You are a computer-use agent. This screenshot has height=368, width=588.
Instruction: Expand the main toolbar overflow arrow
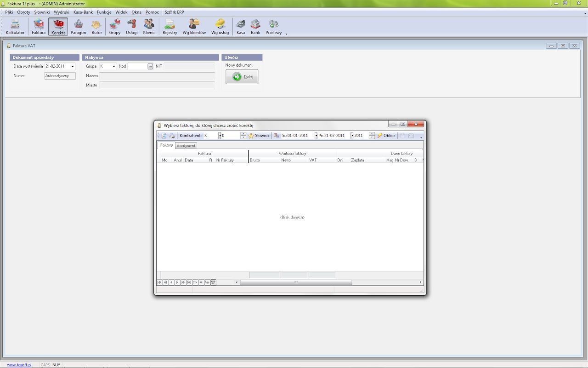coord(287,34)
